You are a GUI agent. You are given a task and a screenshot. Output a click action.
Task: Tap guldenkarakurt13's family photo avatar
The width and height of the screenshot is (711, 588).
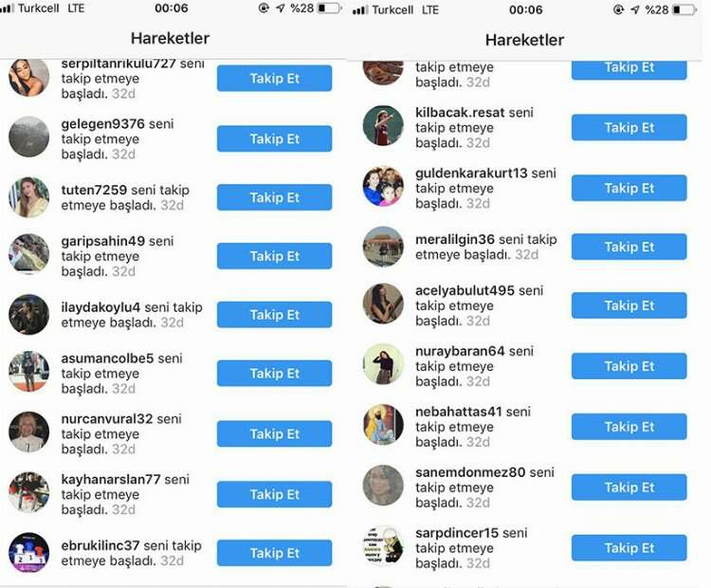383,187
